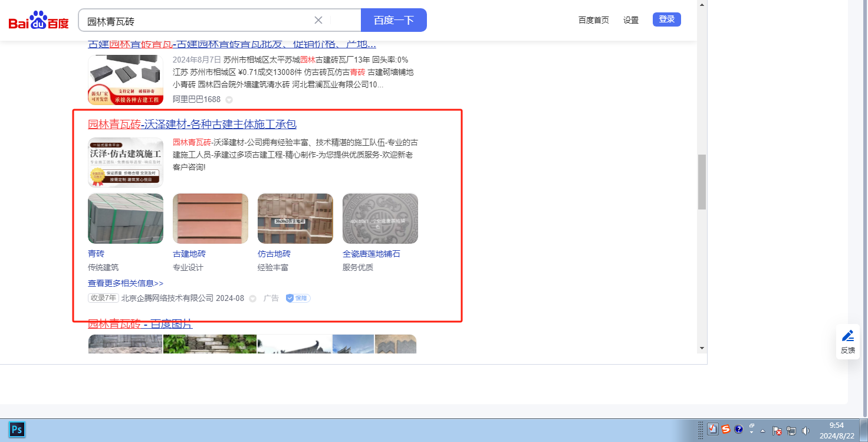Expand the dropdown arrow beside 阿里巴巴1688

pos(229,100)
